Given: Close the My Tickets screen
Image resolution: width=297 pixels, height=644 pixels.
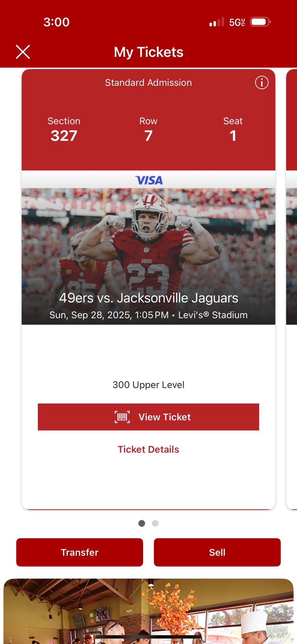Looking at the screenshot, I should click(x=23, y=52).
